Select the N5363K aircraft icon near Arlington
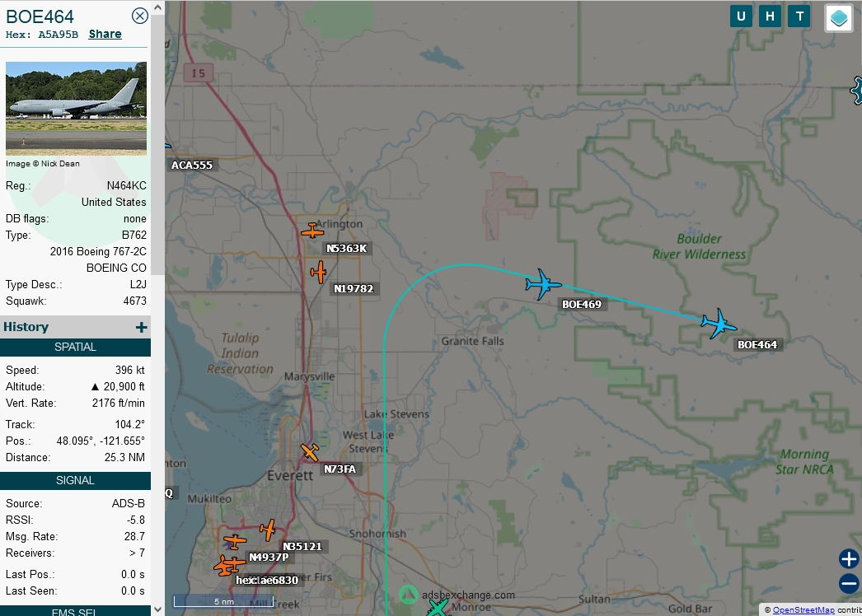This screenshot has height=616, width=862. 312,231
